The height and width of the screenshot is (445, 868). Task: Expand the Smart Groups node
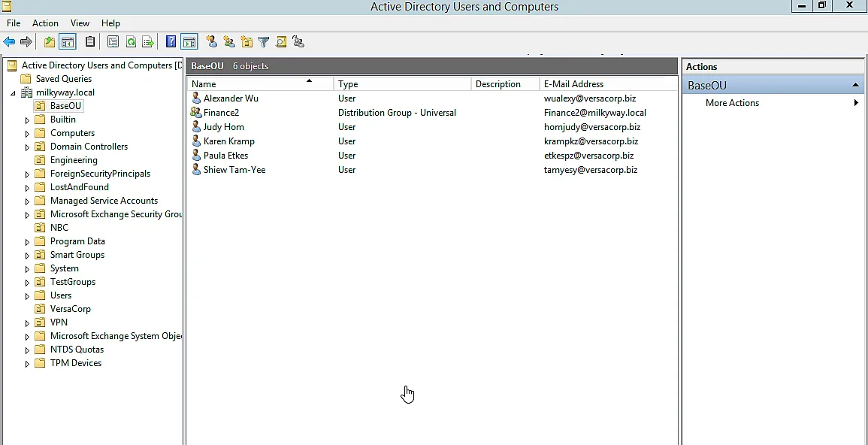click(x=27, y=256)
